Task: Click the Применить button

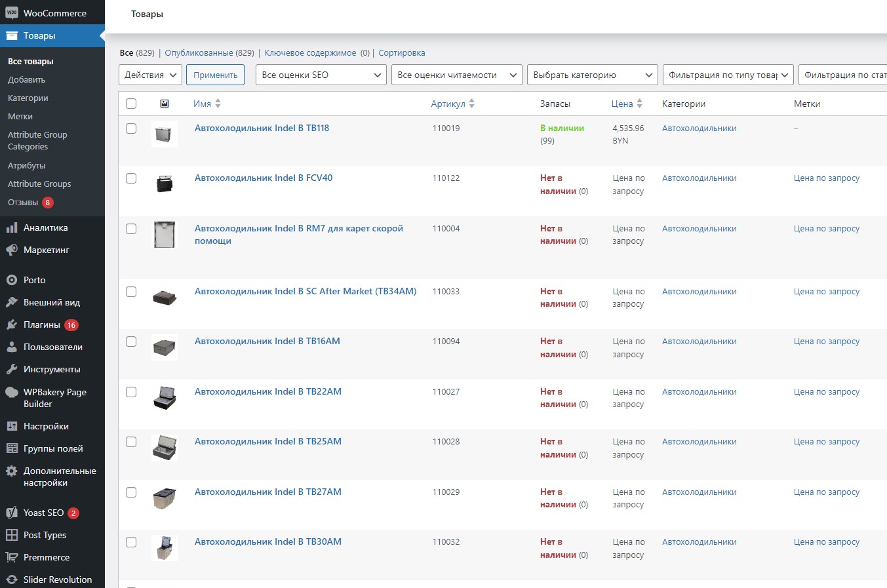Action: click(x=215, y=75)
